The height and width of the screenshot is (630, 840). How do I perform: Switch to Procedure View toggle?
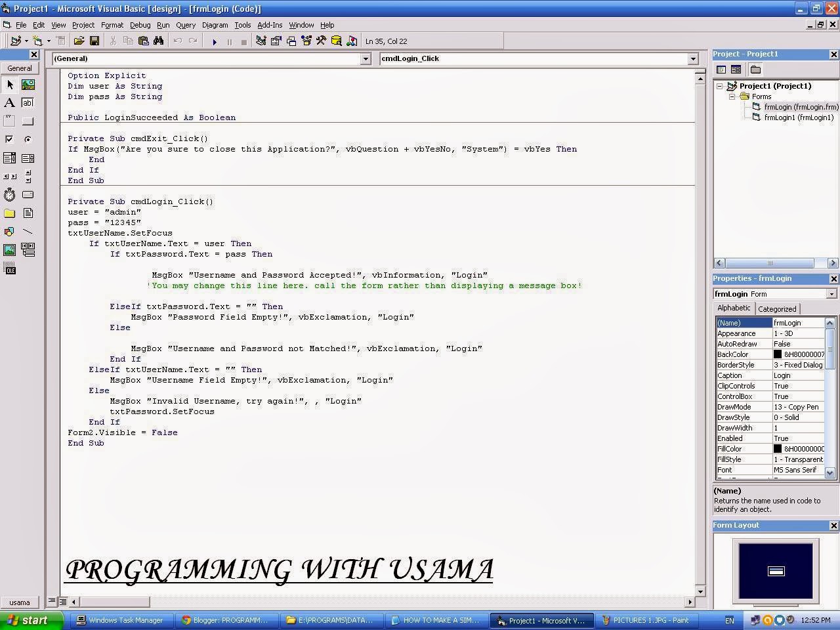point(51,601)
